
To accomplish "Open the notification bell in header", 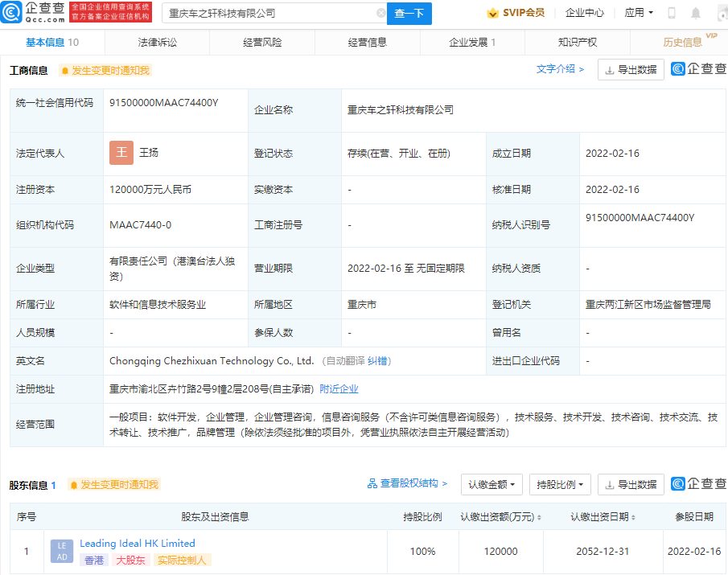I will [x=696, y=13].
